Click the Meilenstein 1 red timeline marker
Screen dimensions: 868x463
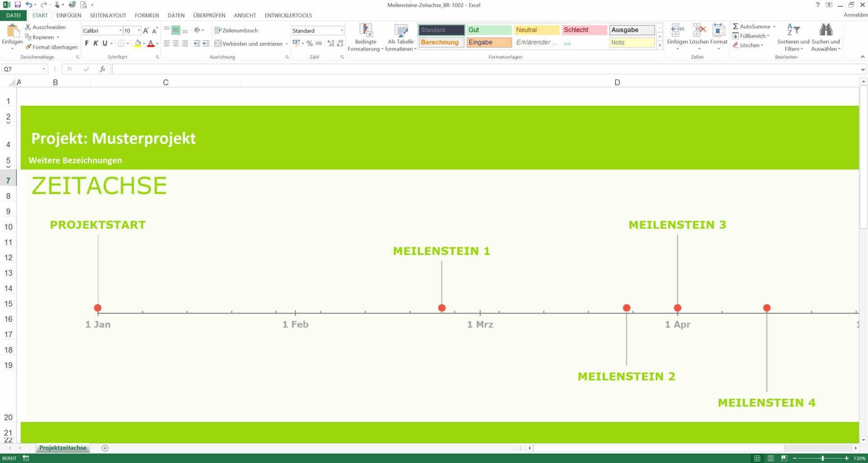[x=442, y=308]
